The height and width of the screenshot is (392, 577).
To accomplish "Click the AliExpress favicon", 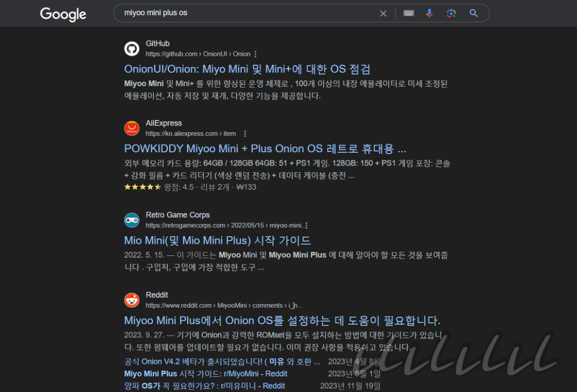I will click(132, 128).
